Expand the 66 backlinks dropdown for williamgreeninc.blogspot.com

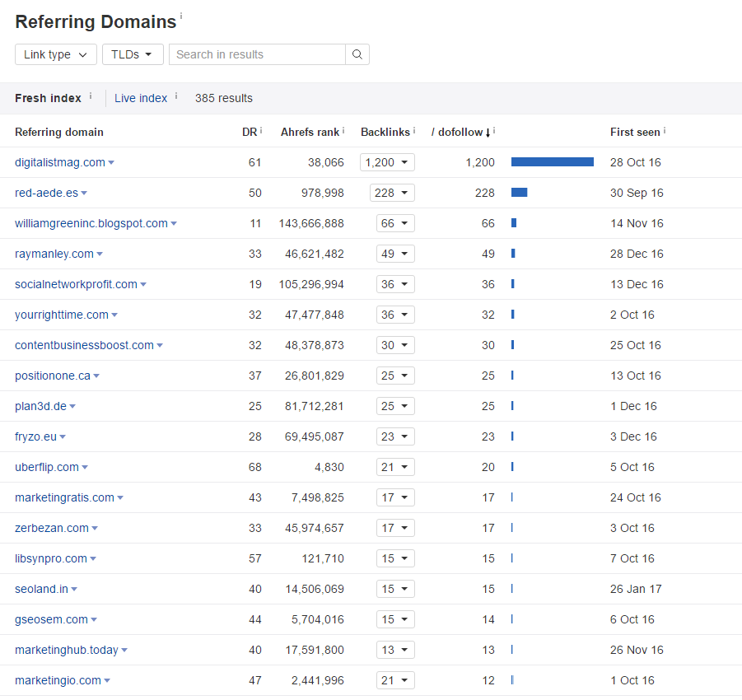pyautogui.click(x=395, y=223)
